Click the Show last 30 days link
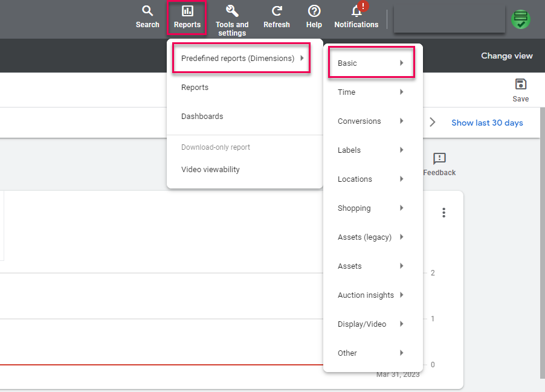This screenshot has width=545, height=392. pos(487,123)
